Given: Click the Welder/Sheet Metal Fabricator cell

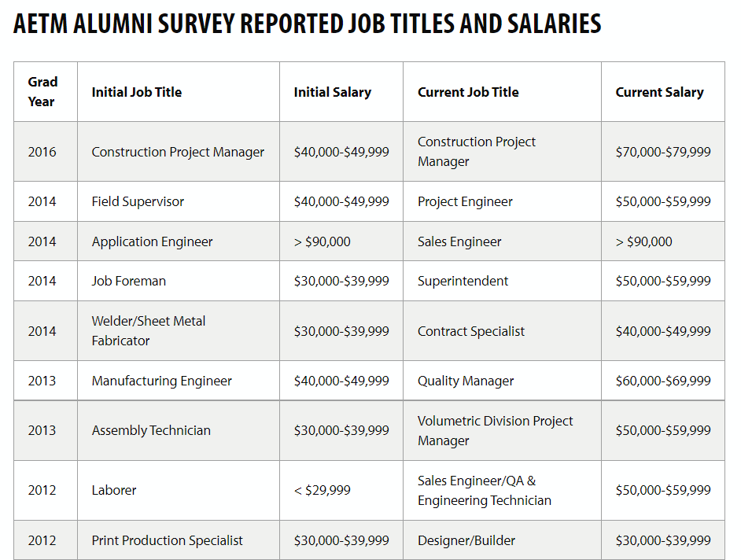Looking at the screenshot, I should pos(178,331).
